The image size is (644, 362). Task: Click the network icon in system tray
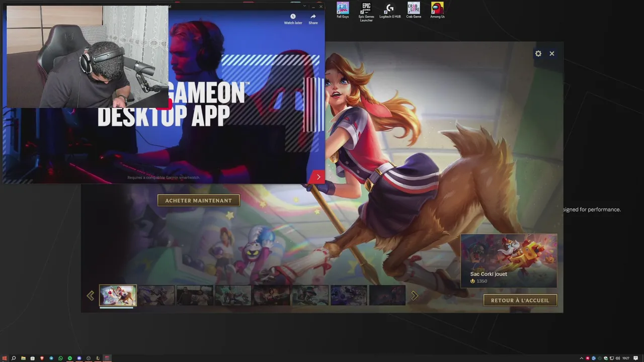point(612,358)
